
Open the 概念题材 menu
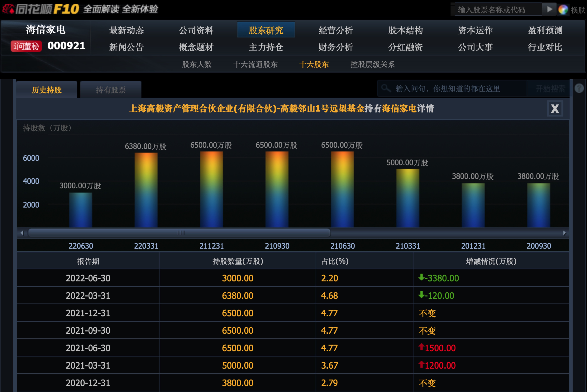point(196,47)
